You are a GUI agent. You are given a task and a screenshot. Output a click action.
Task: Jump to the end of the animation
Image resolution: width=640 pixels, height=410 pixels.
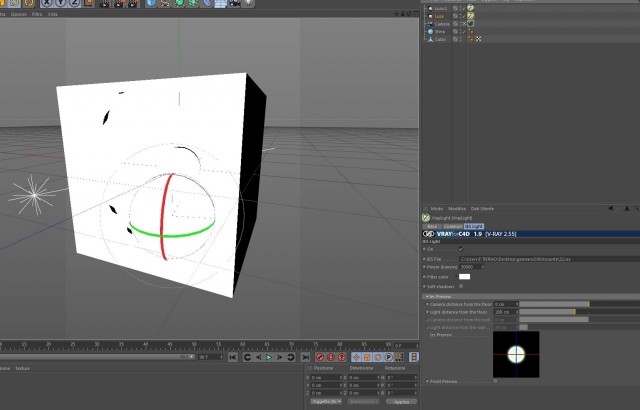click(x=305, y=357)
